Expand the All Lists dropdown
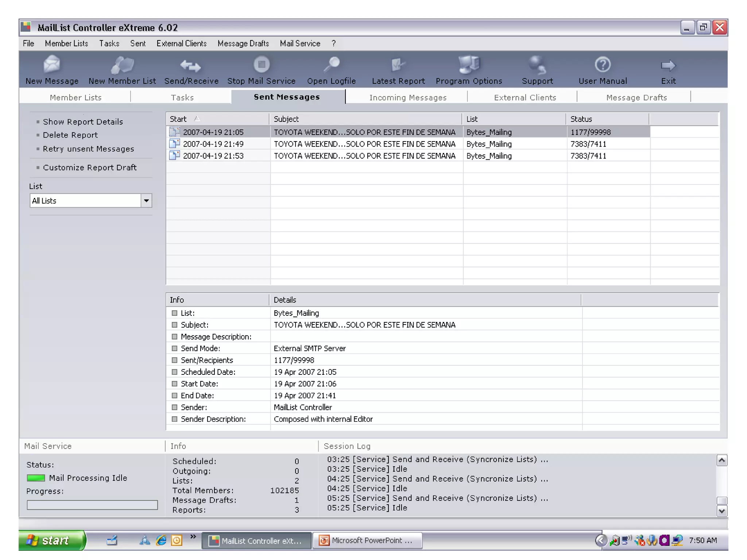747x560 pixels. tap(146, 201)
